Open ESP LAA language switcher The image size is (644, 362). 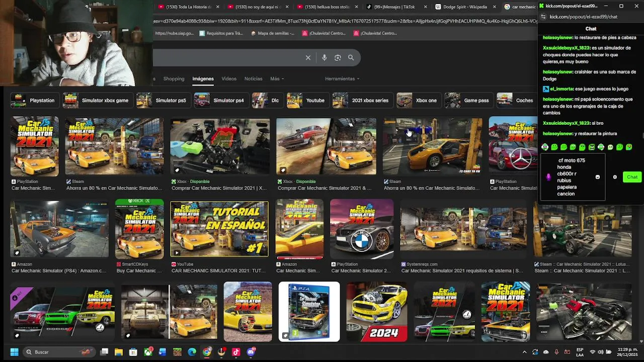click(580, 352)
